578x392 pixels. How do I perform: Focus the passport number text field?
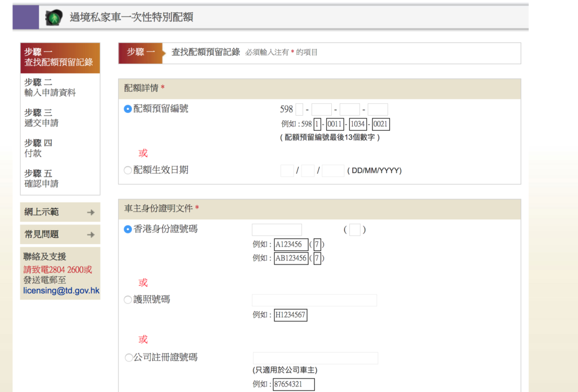(314, 300)
